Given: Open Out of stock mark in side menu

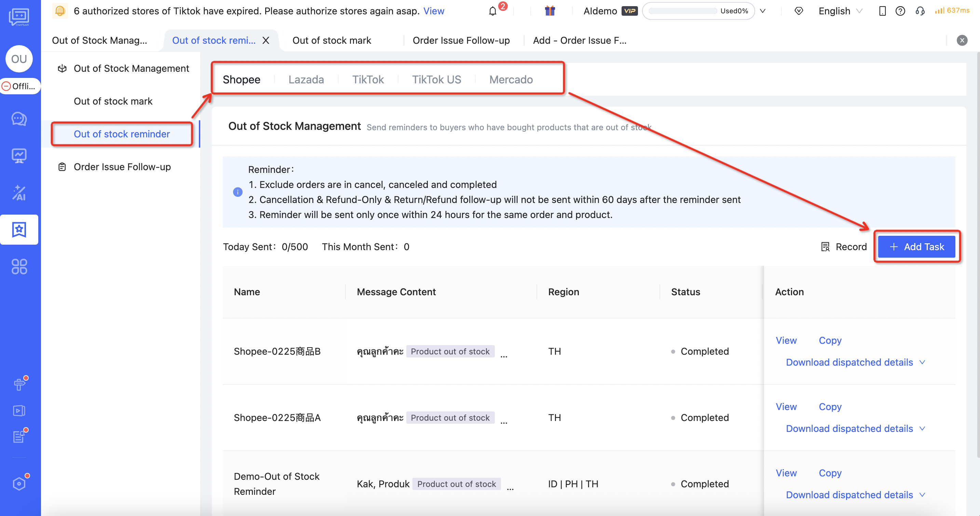Looking at the screenshot, I should (113, 101).
